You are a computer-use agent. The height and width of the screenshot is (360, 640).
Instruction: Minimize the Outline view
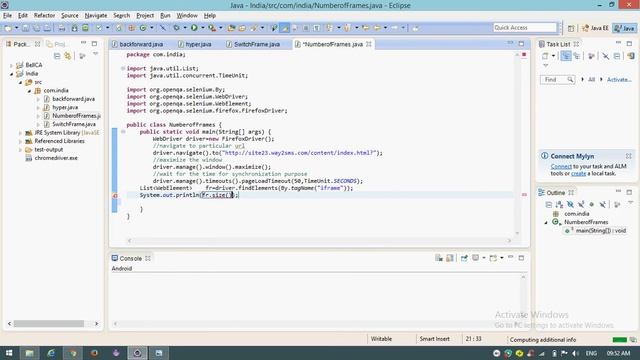coord(618,192)
